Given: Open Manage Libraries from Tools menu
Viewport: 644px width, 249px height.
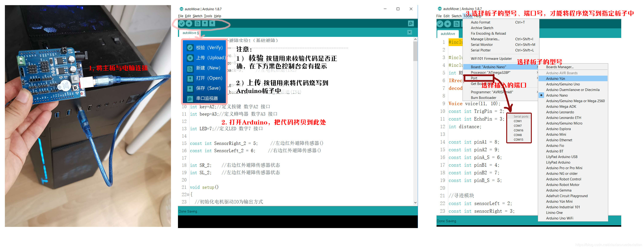Looking at the screenshot, I should point(500,39).
